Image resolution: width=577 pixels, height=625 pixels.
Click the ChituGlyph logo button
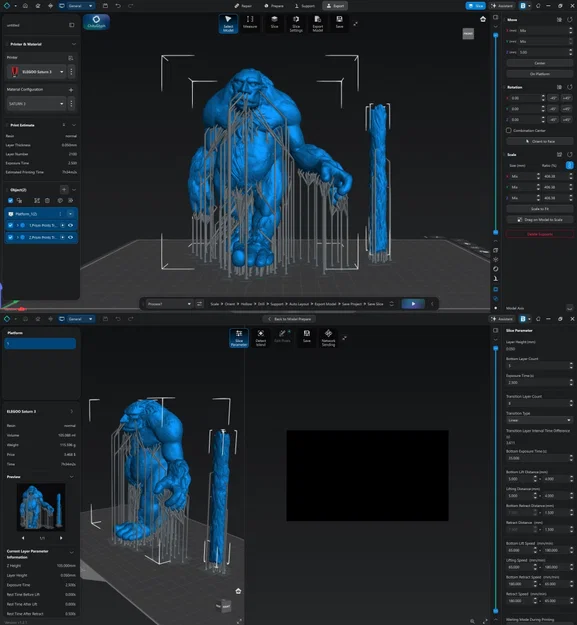96,22
